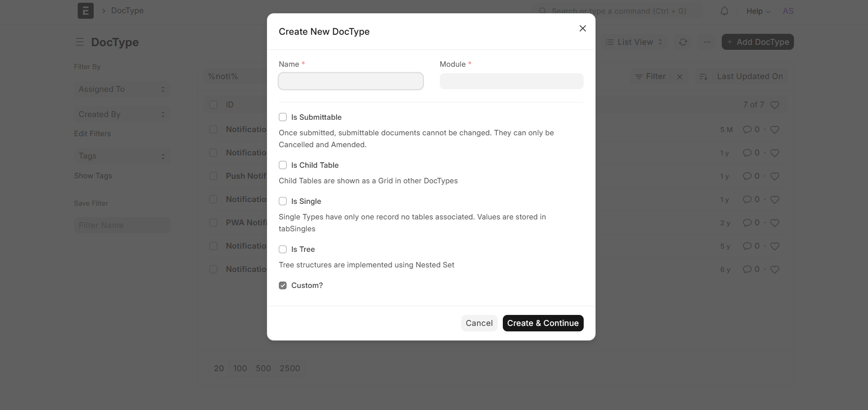This screenshot has height=410, width=868.
Task: Open the List View switcher dropdown
Action: (634, 42)
